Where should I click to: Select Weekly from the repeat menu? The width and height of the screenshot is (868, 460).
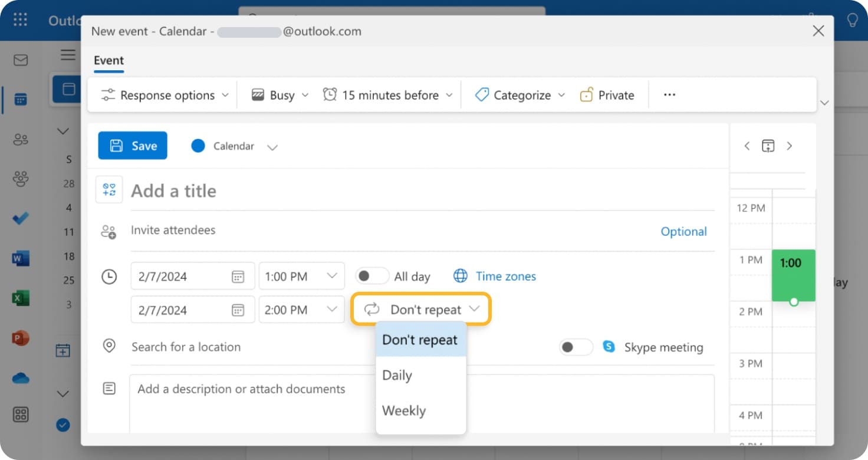(x=404, y=410)
